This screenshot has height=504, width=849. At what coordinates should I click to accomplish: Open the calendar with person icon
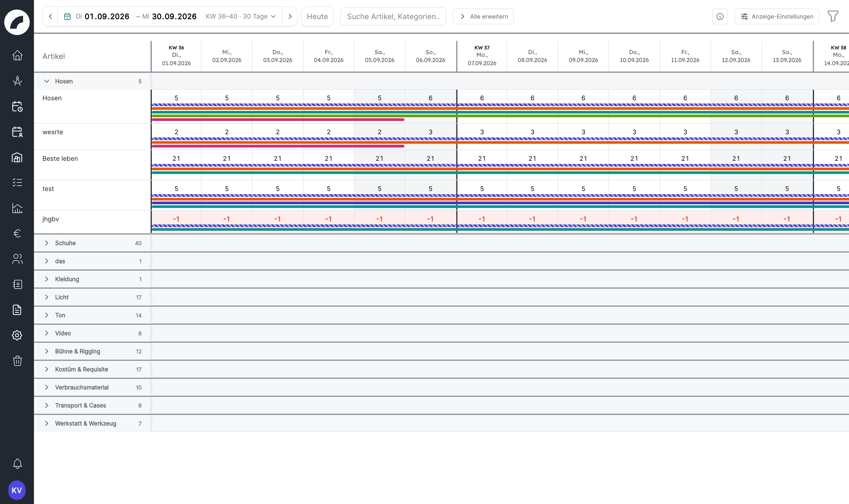click(x=17, y=132)
